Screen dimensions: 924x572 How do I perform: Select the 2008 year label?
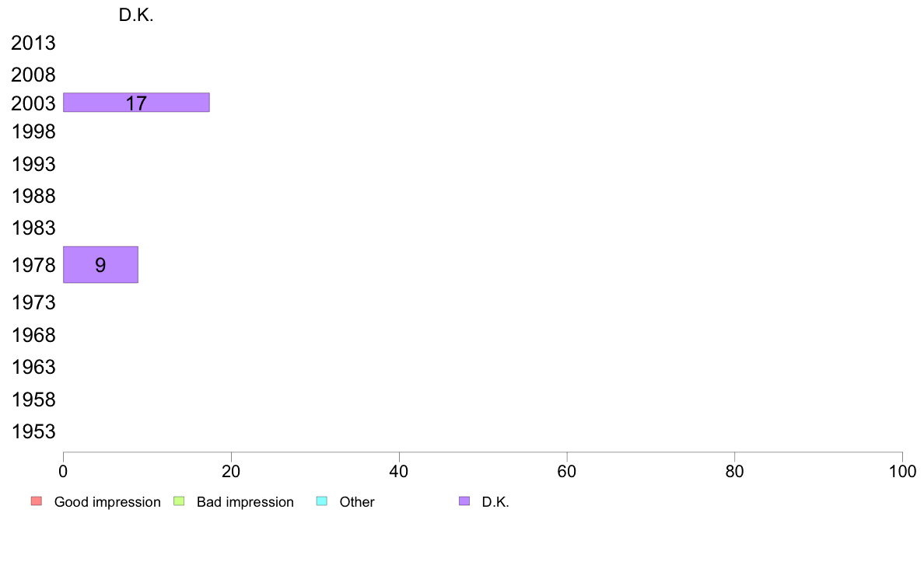tap(33, 75)
